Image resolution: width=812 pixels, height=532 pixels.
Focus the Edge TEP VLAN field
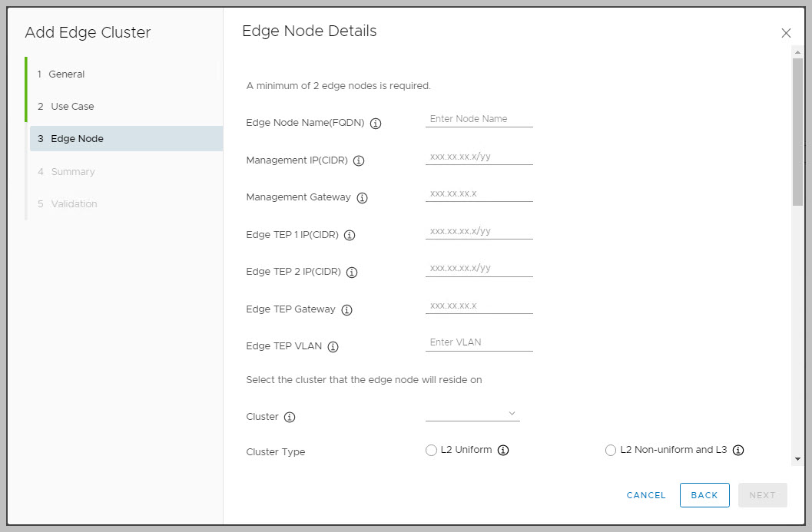click(479, 343)
